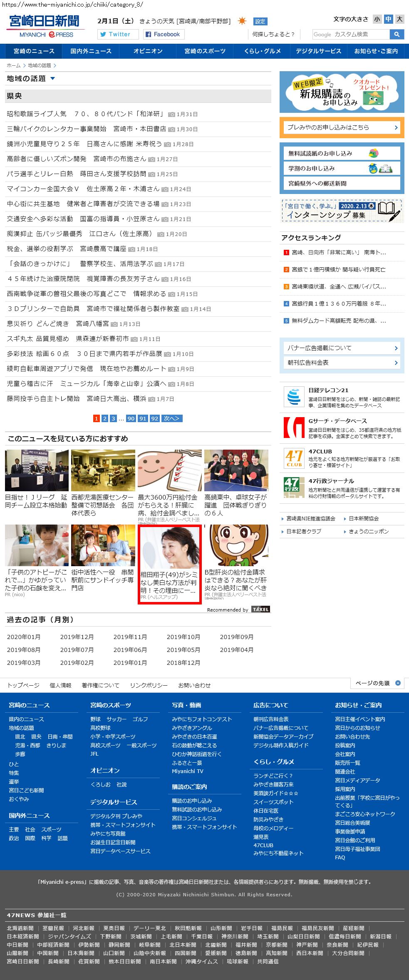Click the blue search magnifier button
Viewport: 409px width, 980px height.
coord(397,35)
